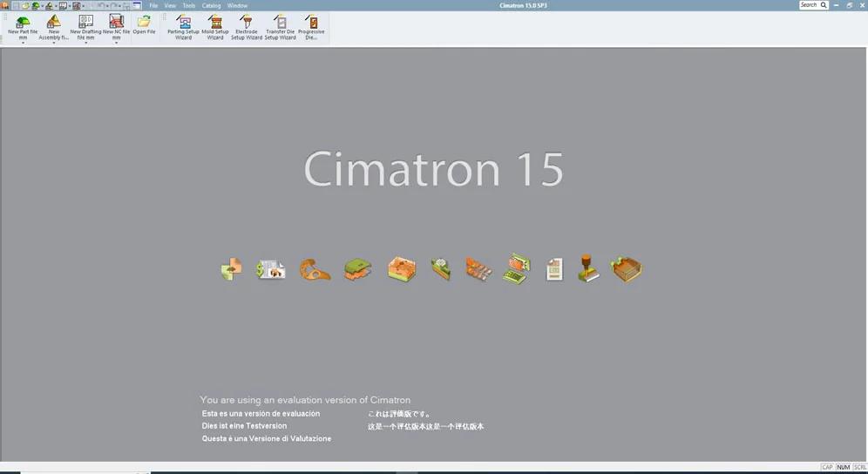Click the Cimatron application logo icon
This screenshot has width=868, height=474.
click(x=4, y=5)
